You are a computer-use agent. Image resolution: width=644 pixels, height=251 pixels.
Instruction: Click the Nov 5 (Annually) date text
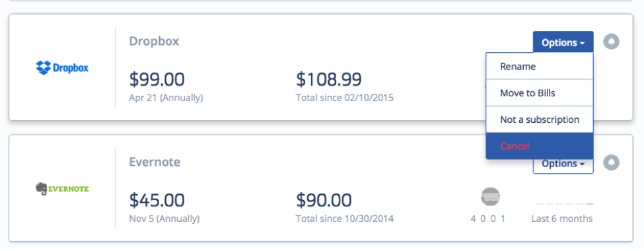164,219
